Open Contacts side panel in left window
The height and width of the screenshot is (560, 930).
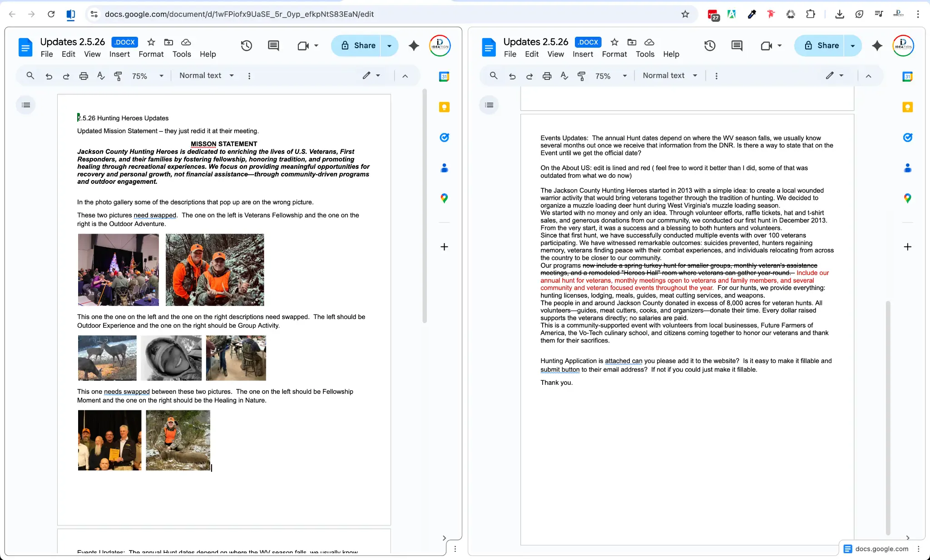444,168
